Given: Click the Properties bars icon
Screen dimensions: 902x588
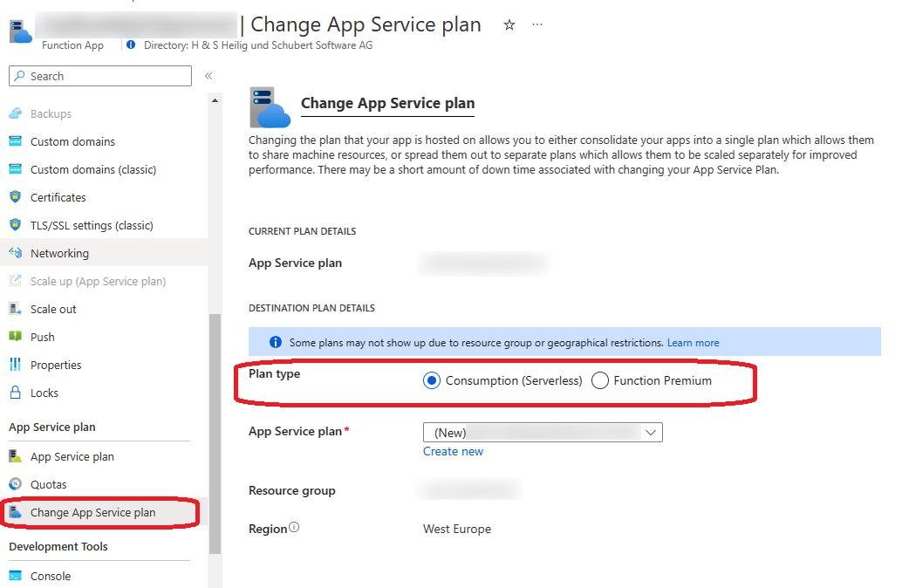Looking at the screenshot, I should pyautogui.click(x=16, y=364).
